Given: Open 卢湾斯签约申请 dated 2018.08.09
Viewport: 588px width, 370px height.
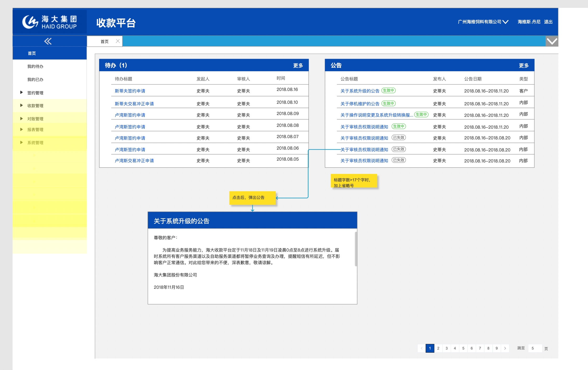Looking at the screenshot, I should [130, 115].
